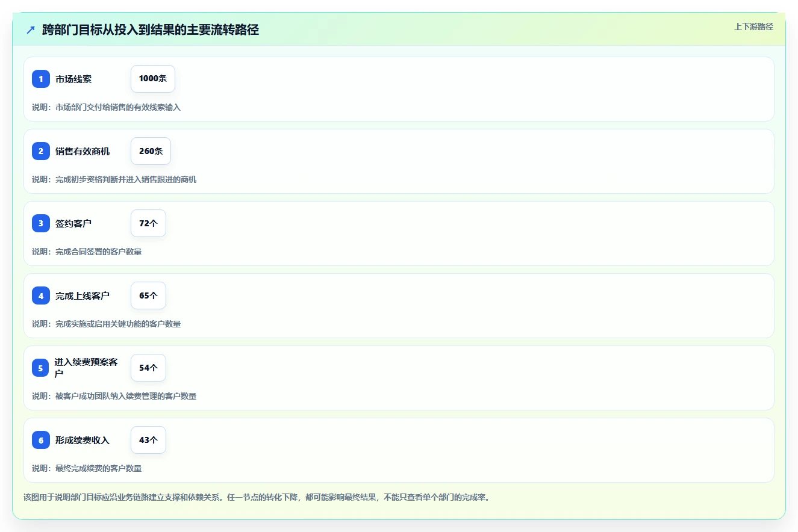Click the arrow icon beside the panel title
798x532 pixels.
pyautogui.click(x=31, y=30)
